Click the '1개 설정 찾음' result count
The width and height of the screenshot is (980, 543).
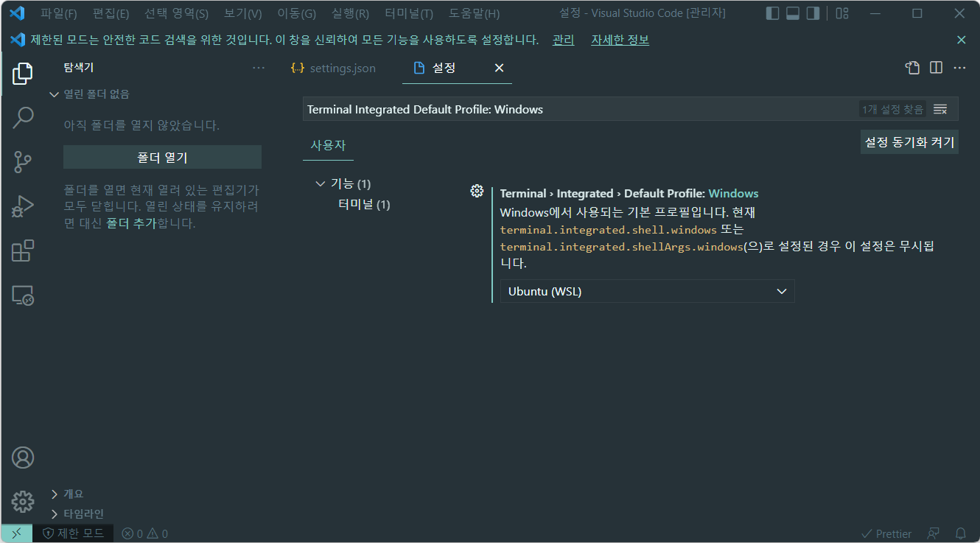(892, 109)
